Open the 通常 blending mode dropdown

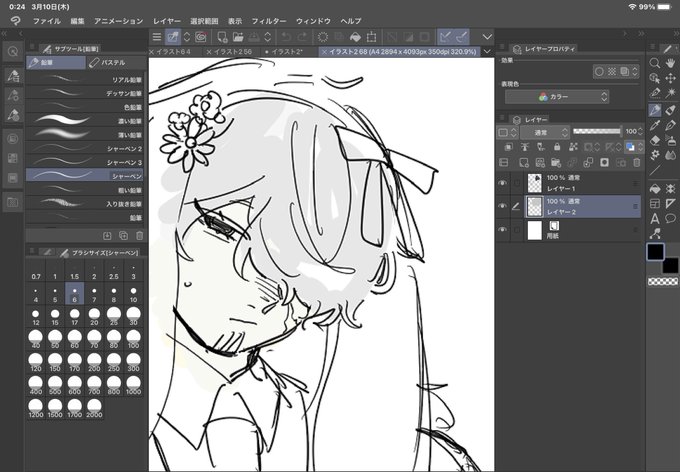545,132
